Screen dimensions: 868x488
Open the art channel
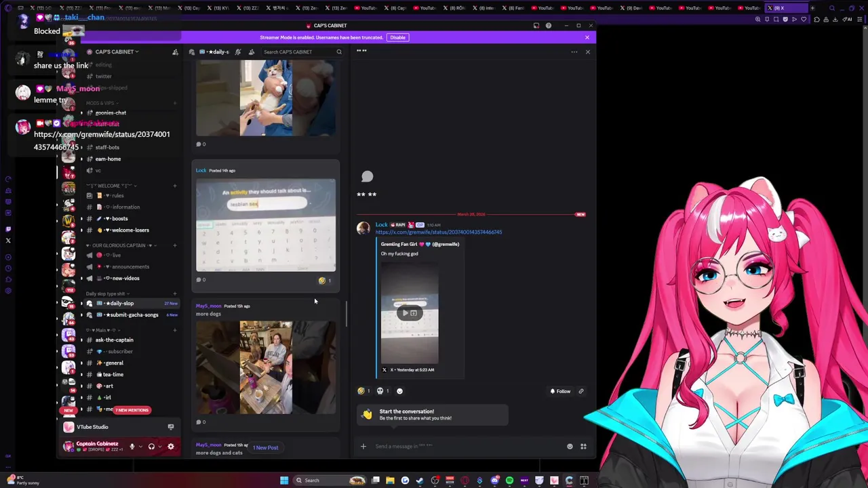click(x=108, y=386)
